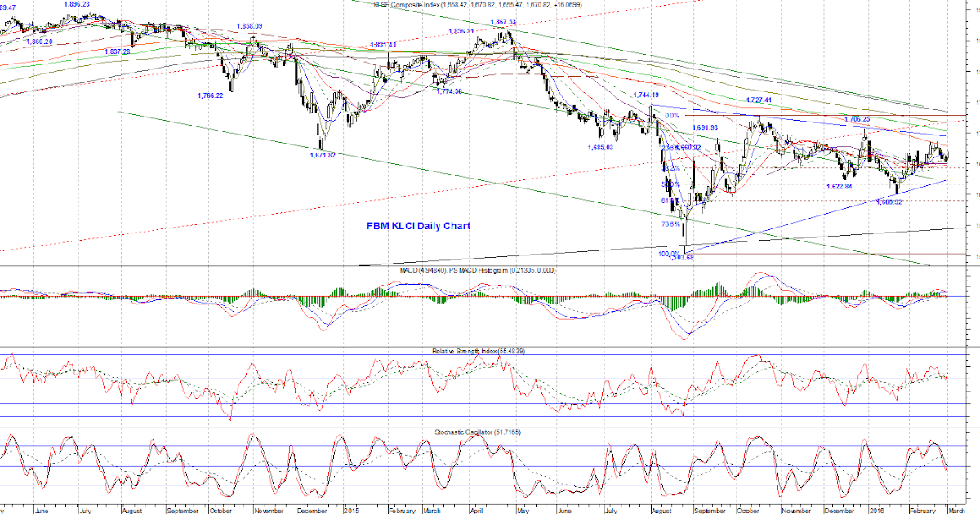980x514 pixels.
Task: Click the 1,837.28 price label
Action: [x=118, y=51]
